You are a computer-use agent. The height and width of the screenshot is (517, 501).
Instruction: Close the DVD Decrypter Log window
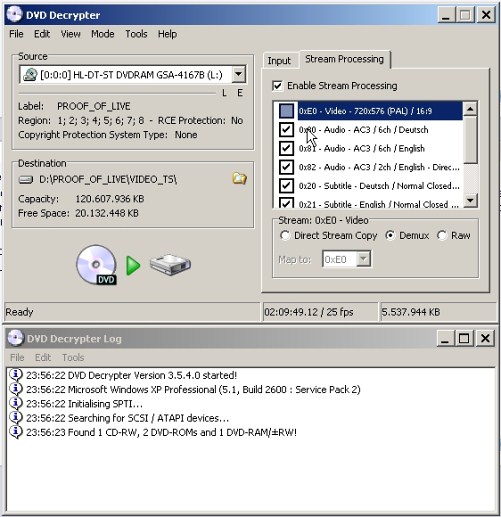(x=485, y=338)
